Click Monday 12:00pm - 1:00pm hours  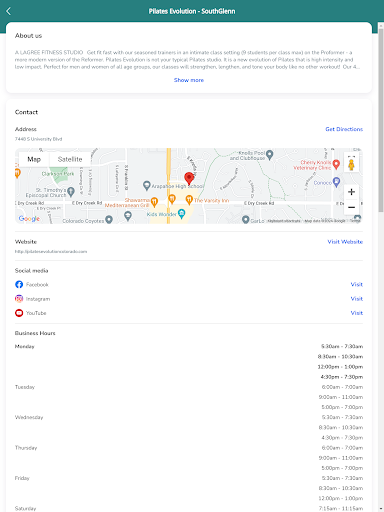tap(340, 367)
